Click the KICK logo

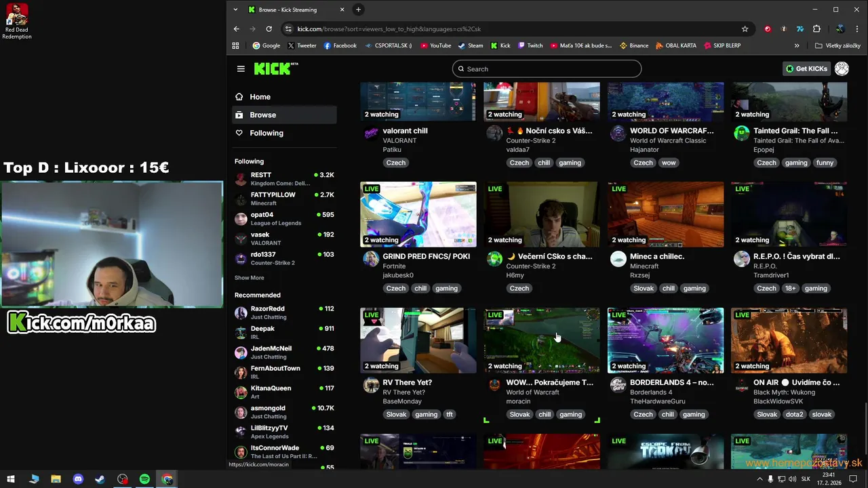275,68
